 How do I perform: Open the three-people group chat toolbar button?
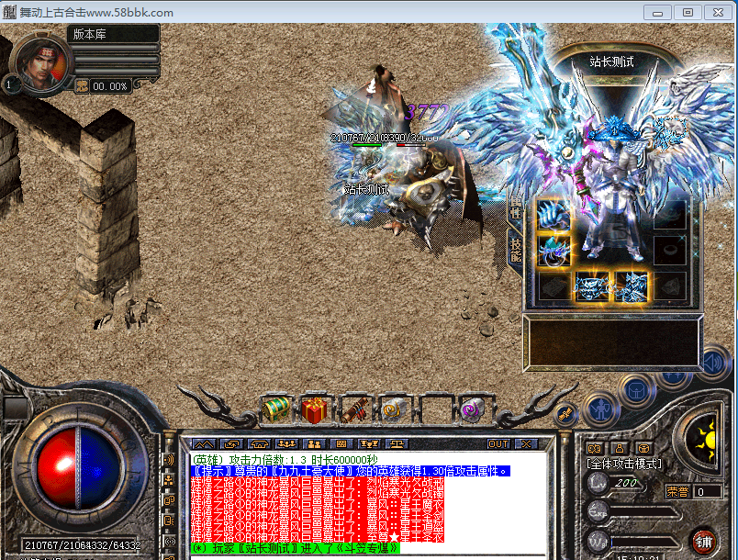[x=286, y=443]
